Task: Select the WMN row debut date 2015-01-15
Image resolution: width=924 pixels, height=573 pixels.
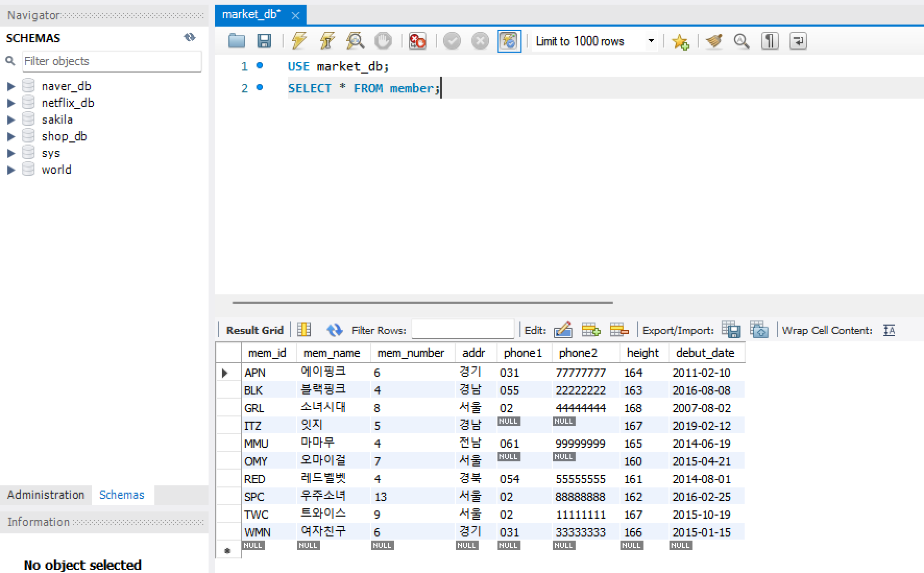Action: 707,532
